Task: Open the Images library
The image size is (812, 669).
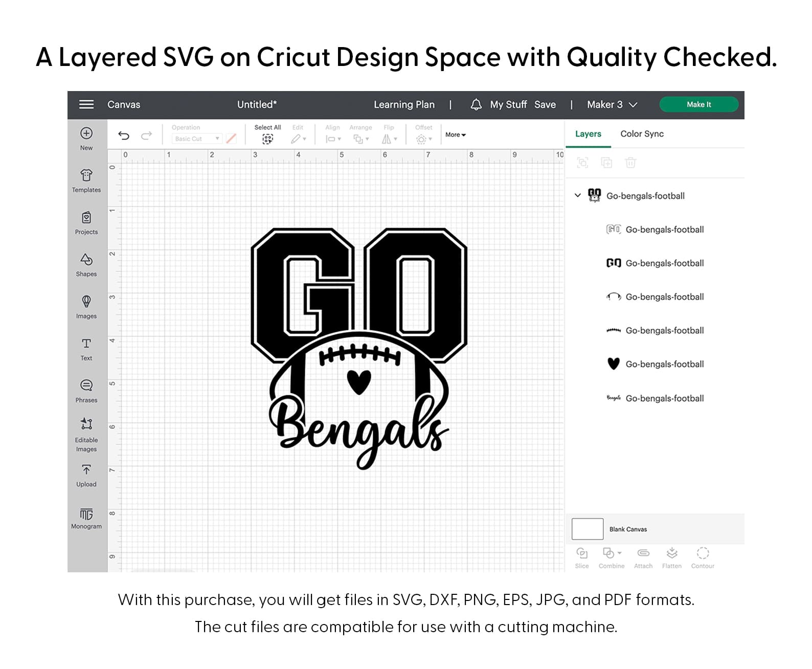Action: [x=86, y=302]
